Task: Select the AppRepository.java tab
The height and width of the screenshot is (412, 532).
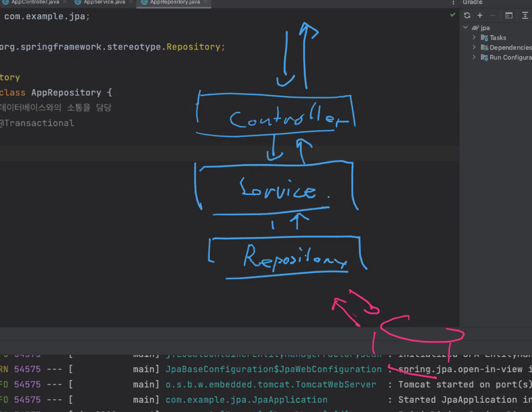Action: [x=175, y=2]
